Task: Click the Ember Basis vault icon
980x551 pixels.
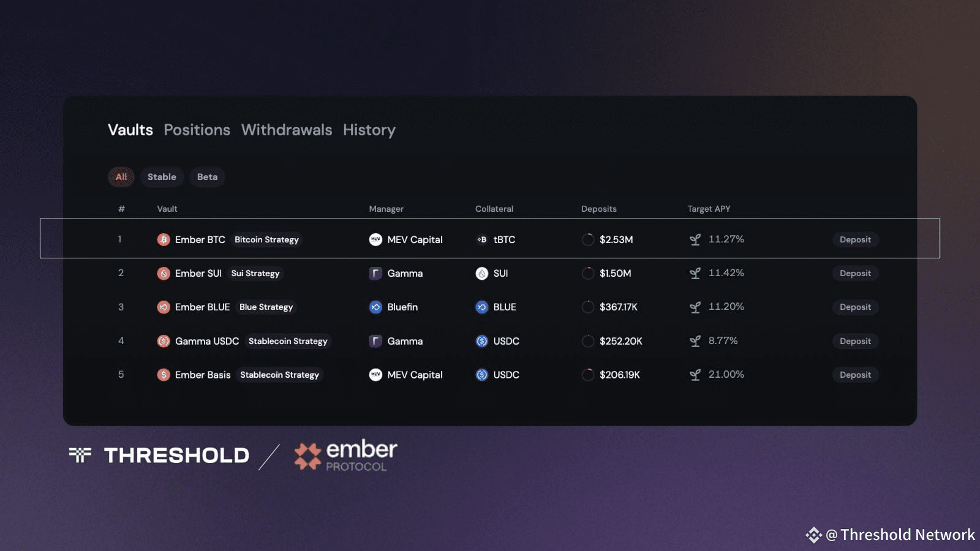Action: (164, 375)
